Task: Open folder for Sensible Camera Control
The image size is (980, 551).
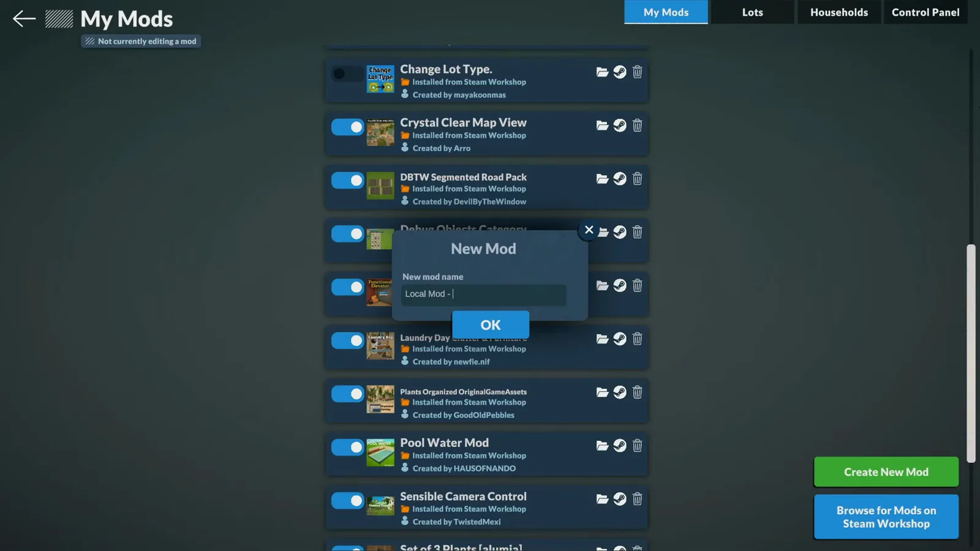Action: (x=602, y=499)
